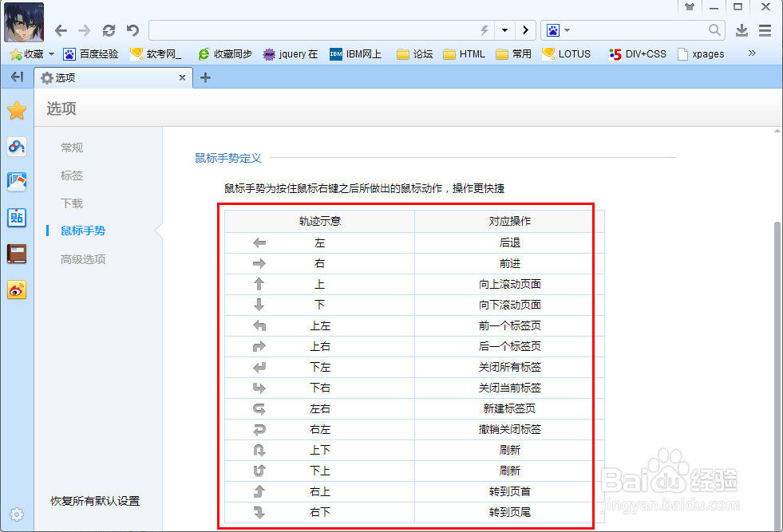Image resolution: width=783 pixels, height=532 pixels.
Task: Click the search box input field
Action: (639, 30)
